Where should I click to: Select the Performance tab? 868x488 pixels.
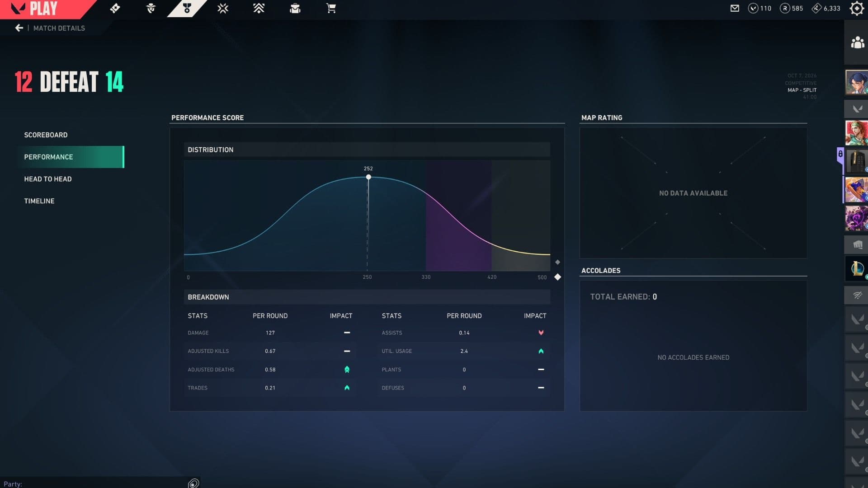pos(70,157)
